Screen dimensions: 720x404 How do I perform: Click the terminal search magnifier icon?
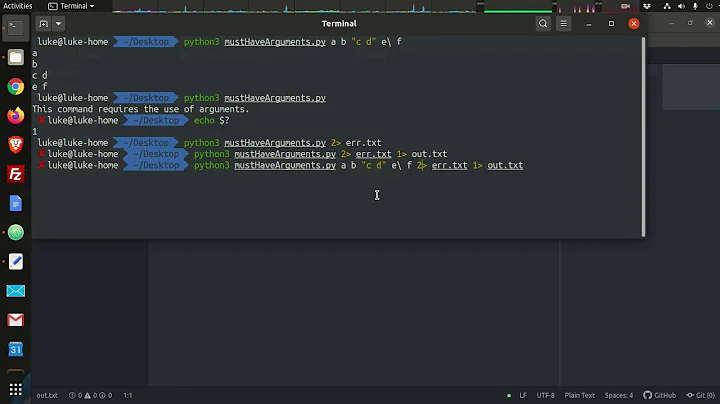point(544,23)
